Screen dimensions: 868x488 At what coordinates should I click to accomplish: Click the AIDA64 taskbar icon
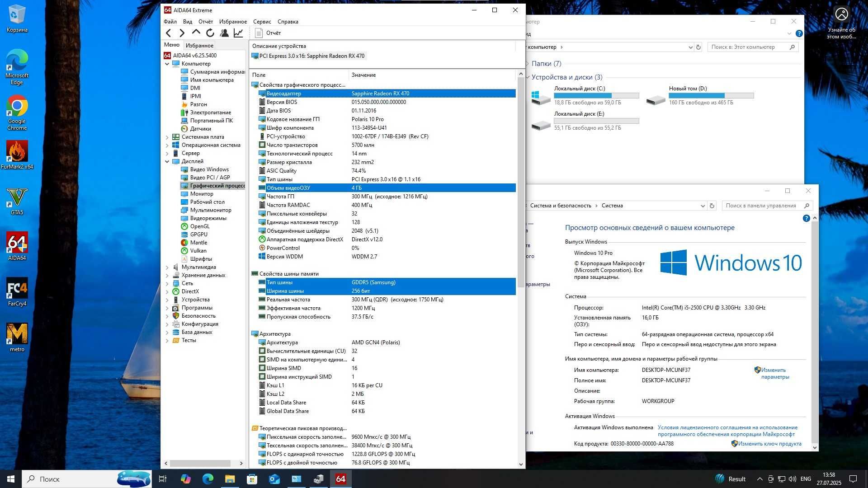[x=340, y=479]
